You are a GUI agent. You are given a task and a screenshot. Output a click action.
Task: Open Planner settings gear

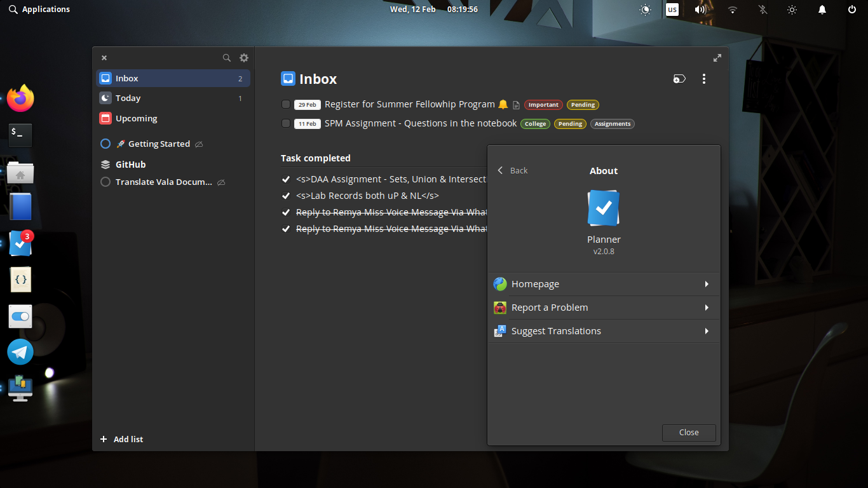click(244, 58)
